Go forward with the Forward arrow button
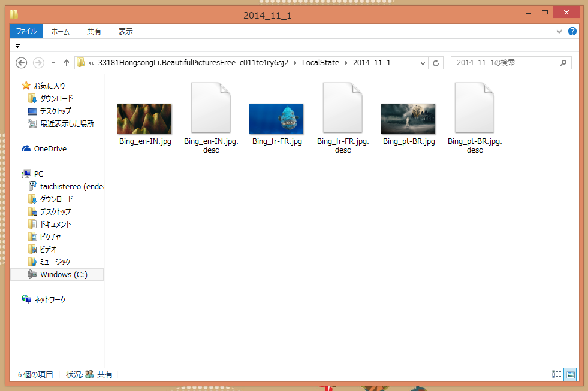588x391 pixels. click(38, 63)
